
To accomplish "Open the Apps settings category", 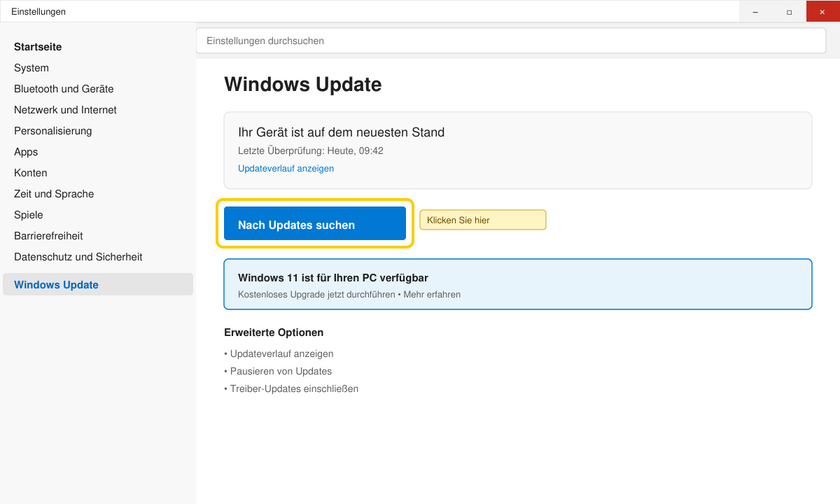I will click(26, 152).
